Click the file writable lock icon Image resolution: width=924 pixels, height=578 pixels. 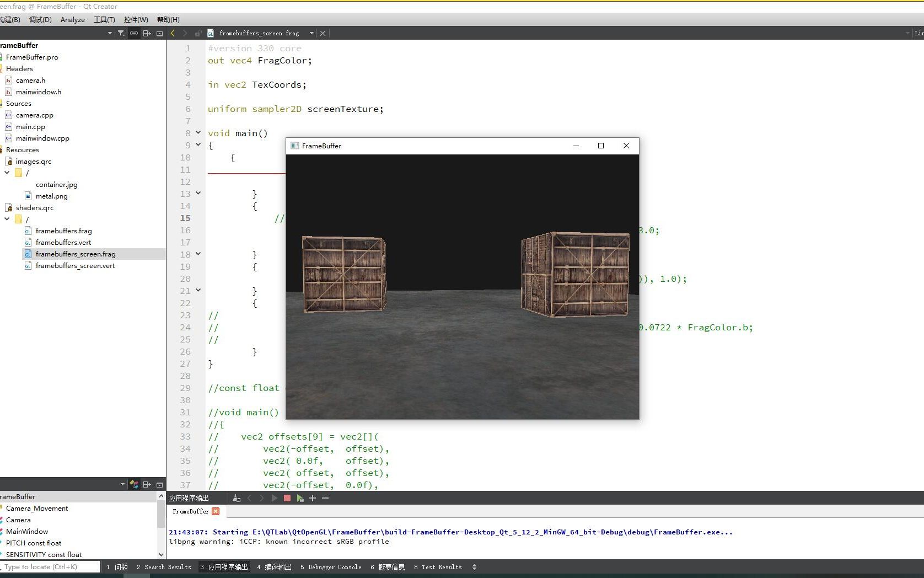(x=198, y=33)
